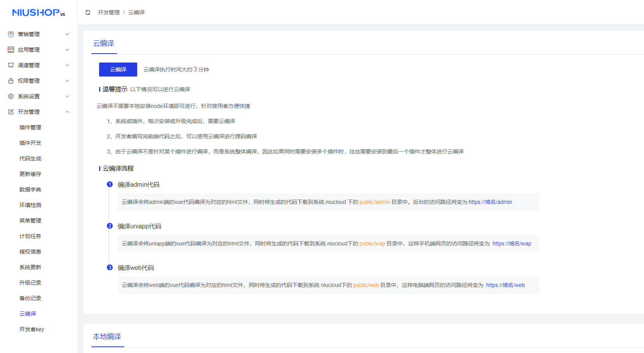Open the https://域名/admin link
The height and width of the screenshot is (353, 644).
[490, 202]
